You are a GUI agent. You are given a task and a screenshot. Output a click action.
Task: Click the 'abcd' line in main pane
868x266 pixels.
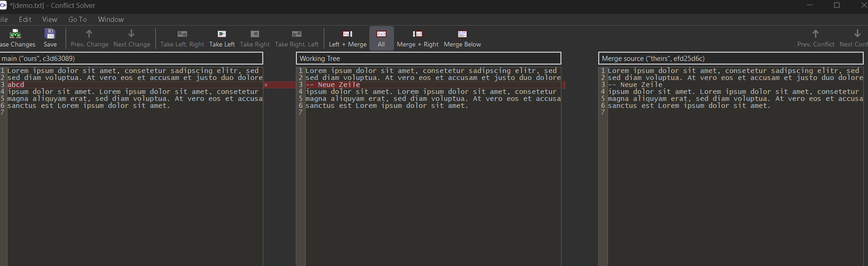pos(16,85)
